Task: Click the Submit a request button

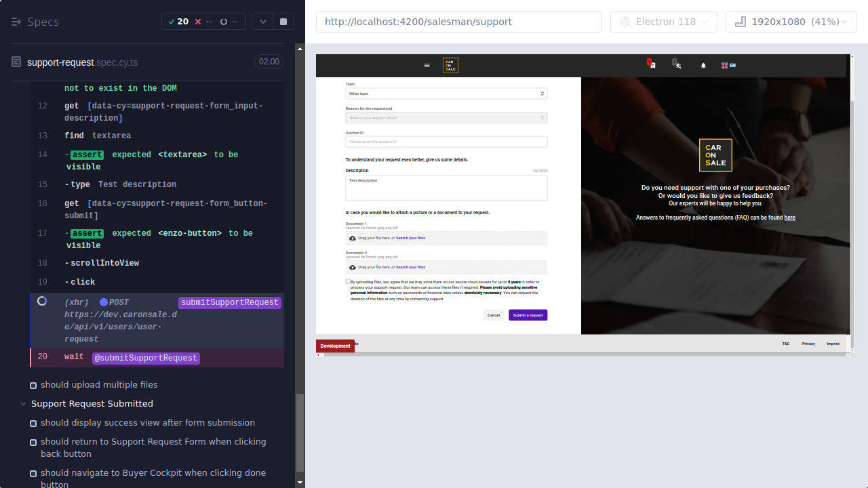Action: click(528, 314)
